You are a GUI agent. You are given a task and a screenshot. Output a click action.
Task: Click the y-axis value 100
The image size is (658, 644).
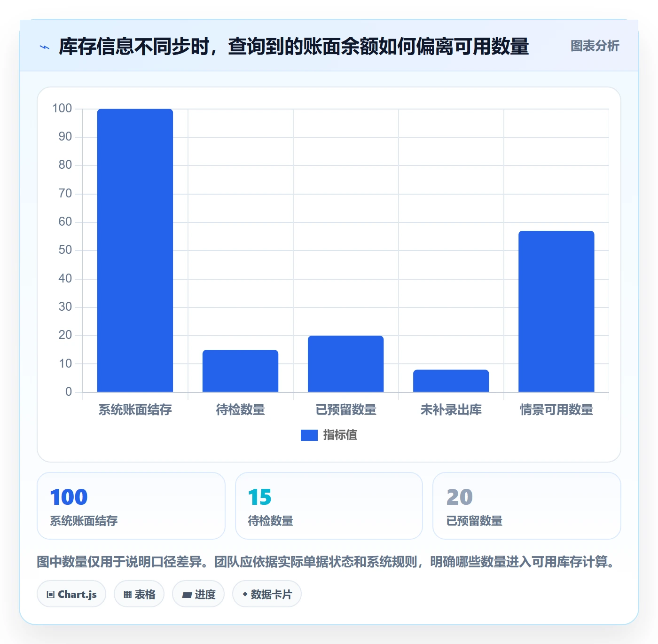pos(62,109)
